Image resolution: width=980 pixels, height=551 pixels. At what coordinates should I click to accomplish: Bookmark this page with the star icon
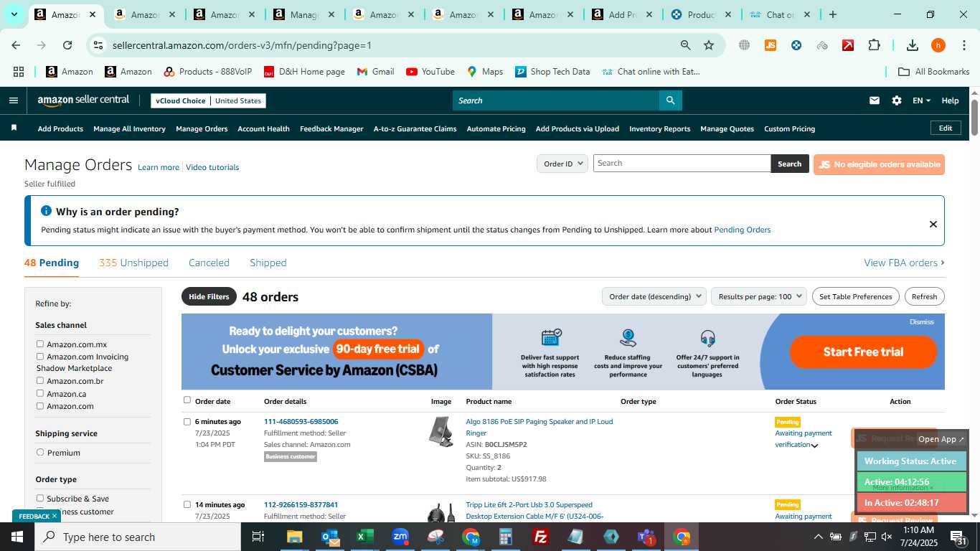(x=709, y=45)
